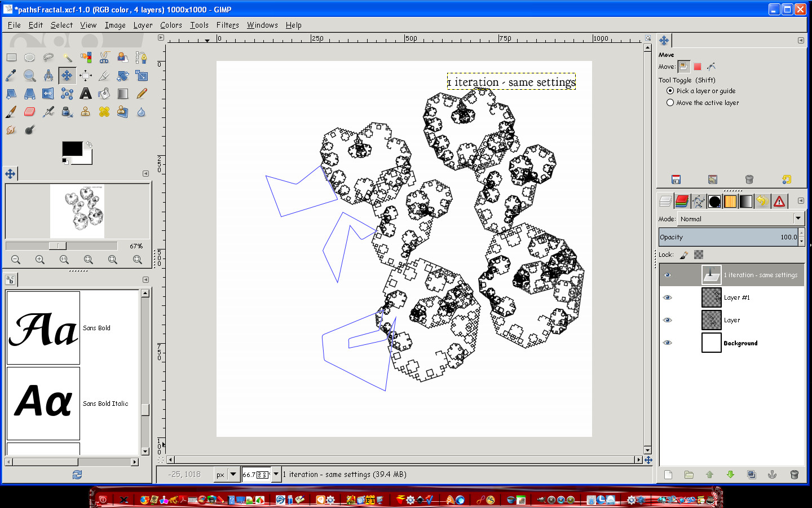This screenshot has width=812, height=508.
Task: Select the Foreground Select tool
Action: 123,57
